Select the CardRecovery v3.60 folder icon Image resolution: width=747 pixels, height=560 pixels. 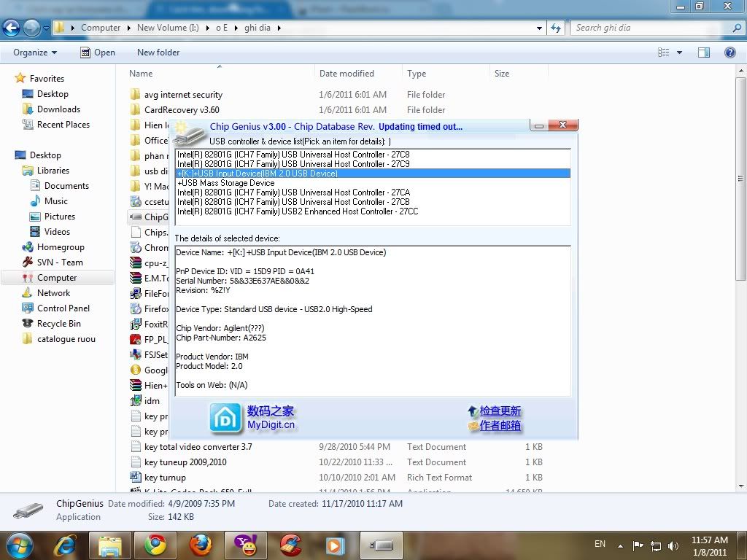coord(135,109)
